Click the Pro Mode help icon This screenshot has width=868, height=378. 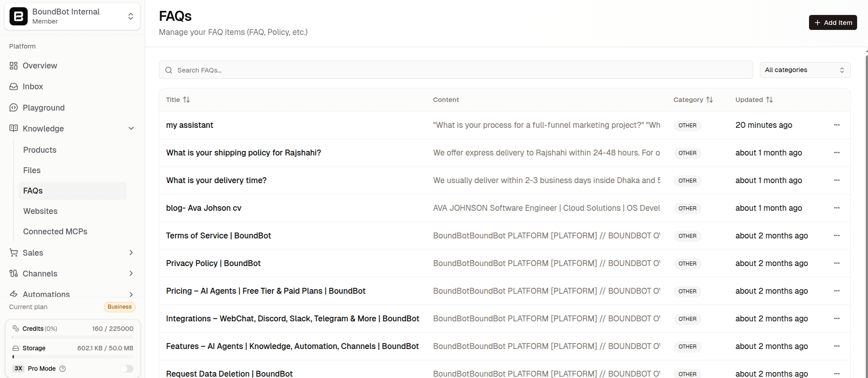coord(63,368)
